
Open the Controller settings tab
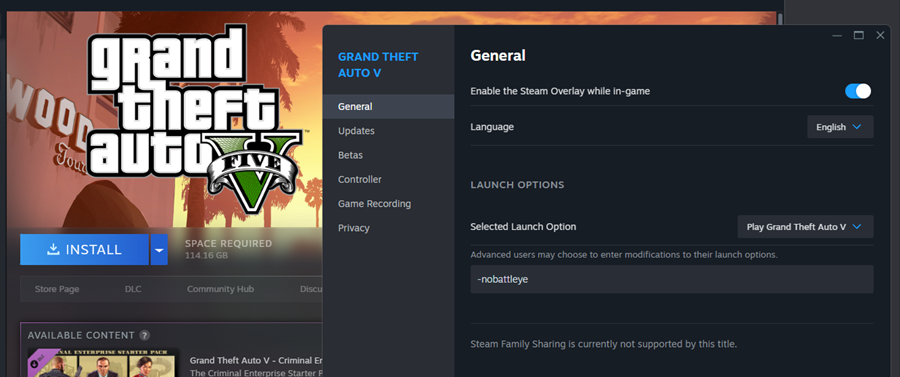coord(388,180)
